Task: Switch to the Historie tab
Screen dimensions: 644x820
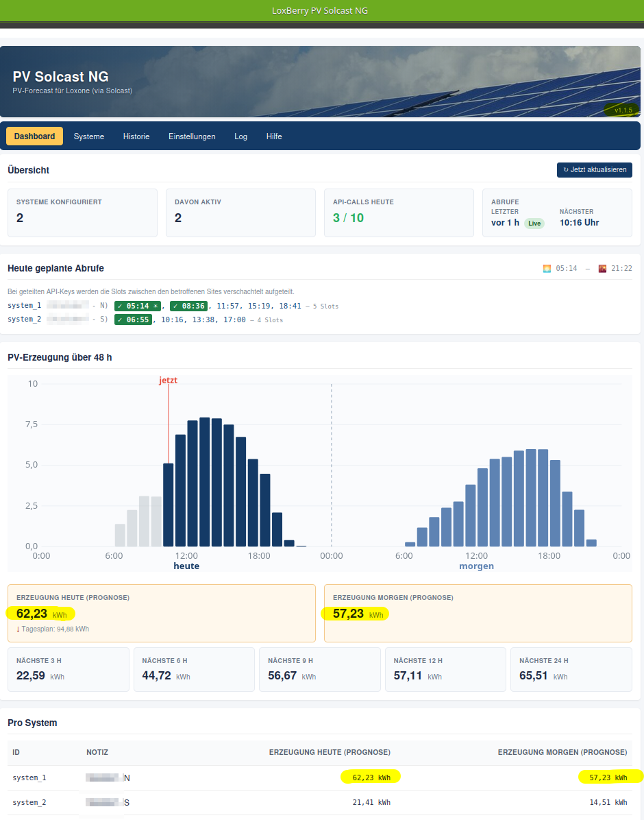Action: tap(136, 136)
